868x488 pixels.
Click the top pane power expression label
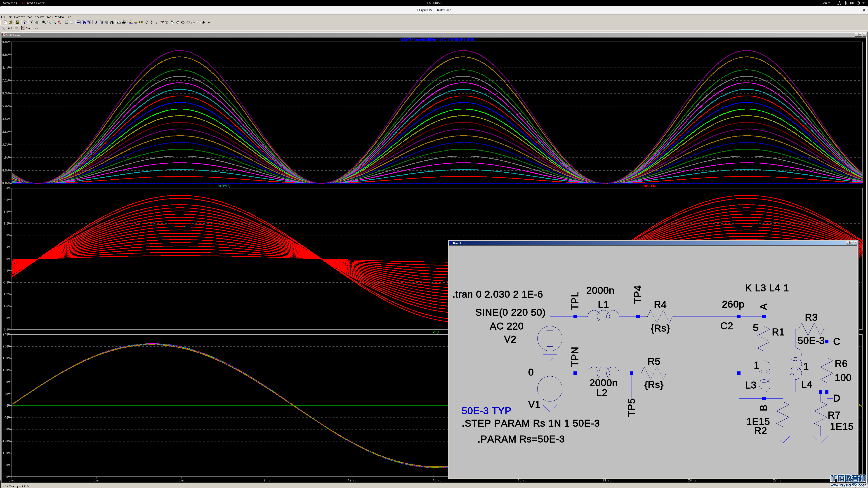click(x=437, y=40)
